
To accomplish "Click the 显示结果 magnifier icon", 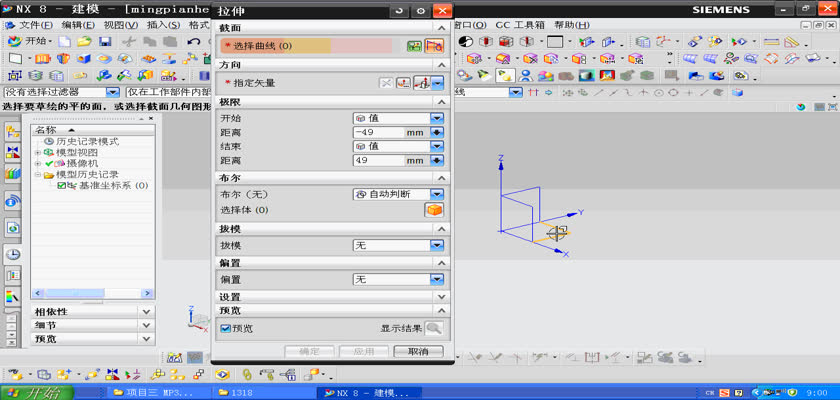I will (434, 329).
